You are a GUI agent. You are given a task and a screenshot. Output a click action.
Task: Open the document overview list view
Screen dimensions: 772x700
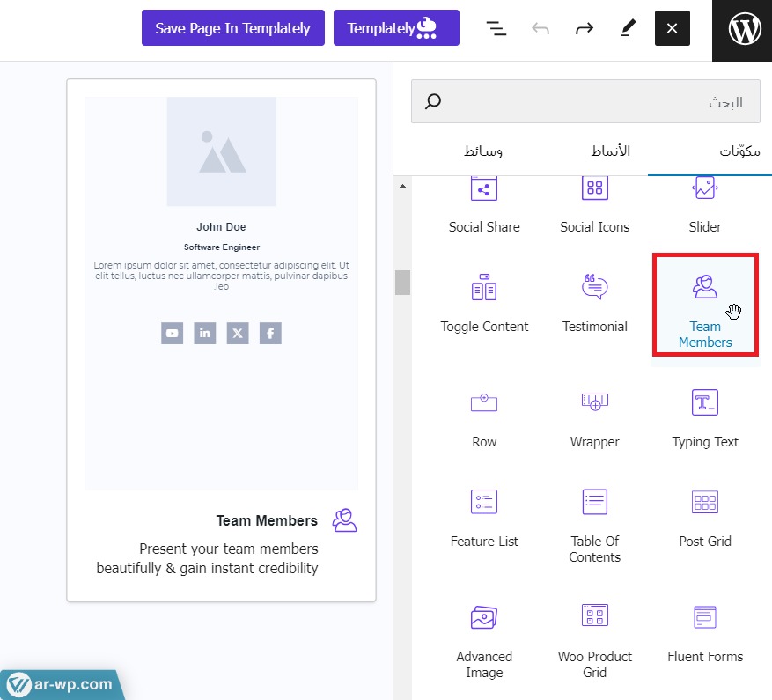coord(497,28)
